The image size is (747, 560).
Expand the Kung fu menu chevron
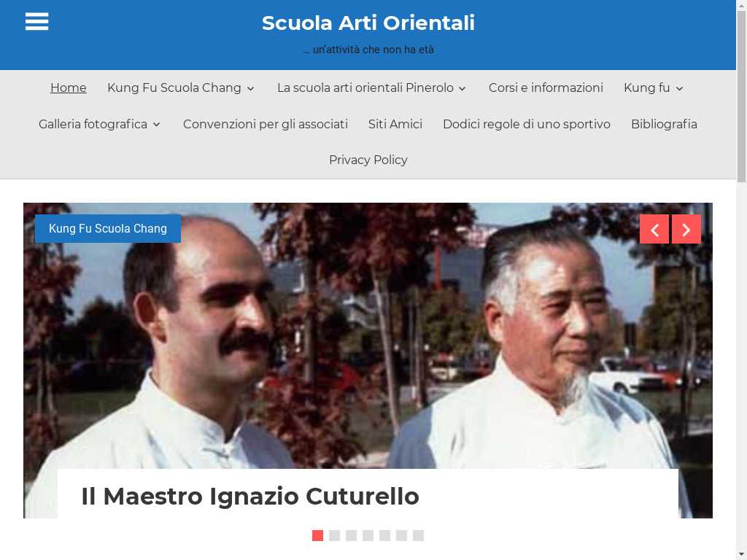point(679,88)
